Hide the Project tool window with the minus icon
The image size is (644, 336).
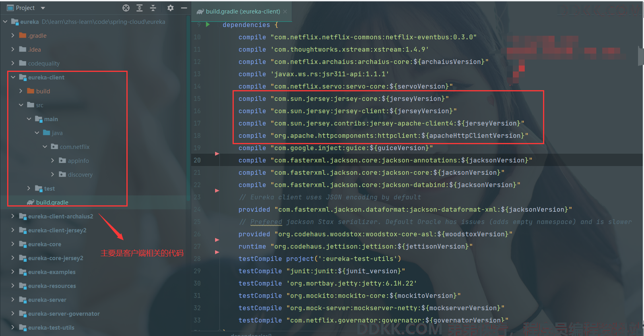pos(184,8)
